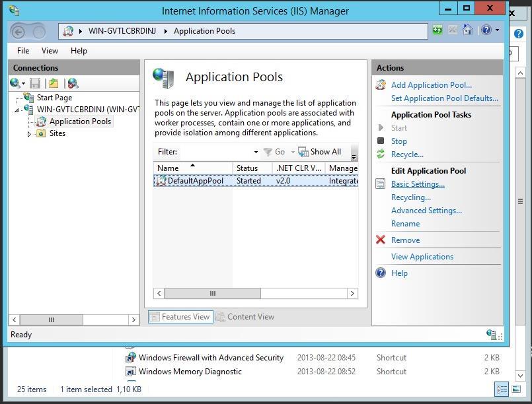
Task: Click the Up folder icon in Connections
Action: 54,83
